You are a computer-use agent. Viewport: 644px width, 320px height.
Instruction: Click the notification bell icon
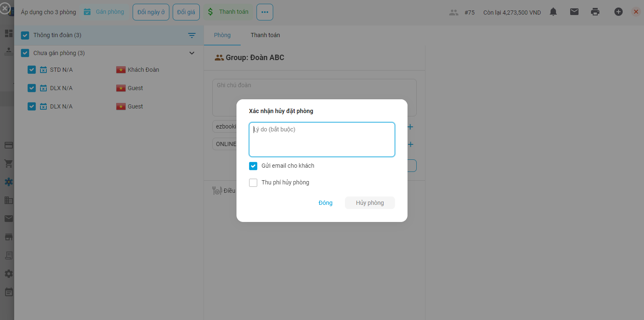pos(553,12)
